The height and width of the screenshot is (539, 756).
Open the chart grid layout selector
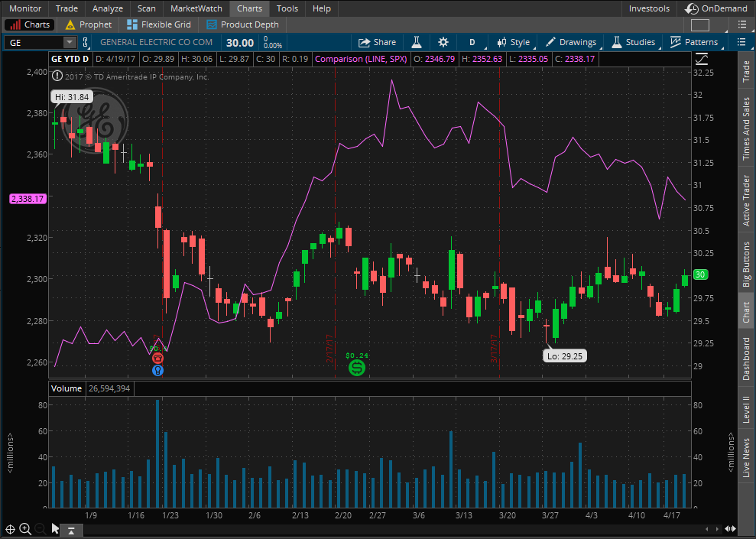click(x=699, y=25)
